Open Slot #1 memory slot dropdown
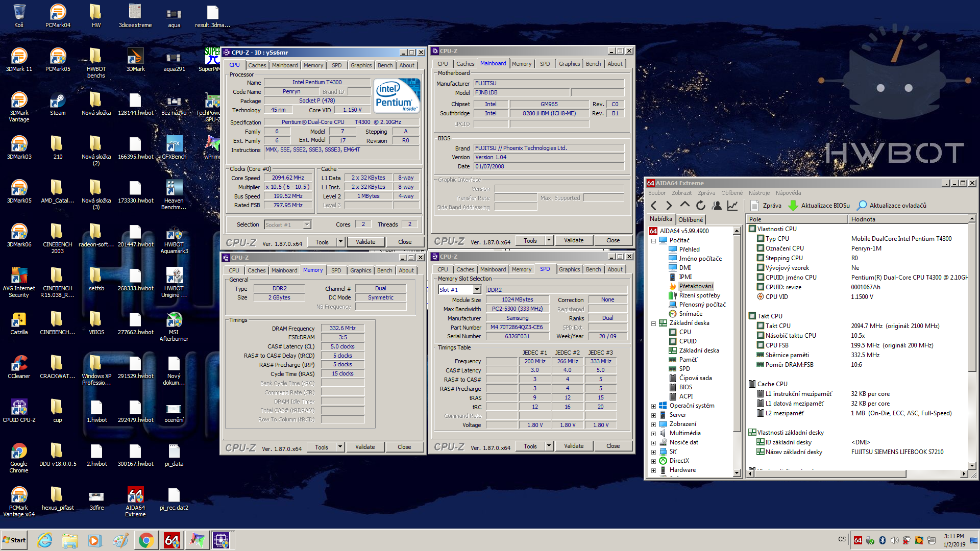Image resolution: width=980 pixels, height=551 pixels. click(x=477, y=289)
